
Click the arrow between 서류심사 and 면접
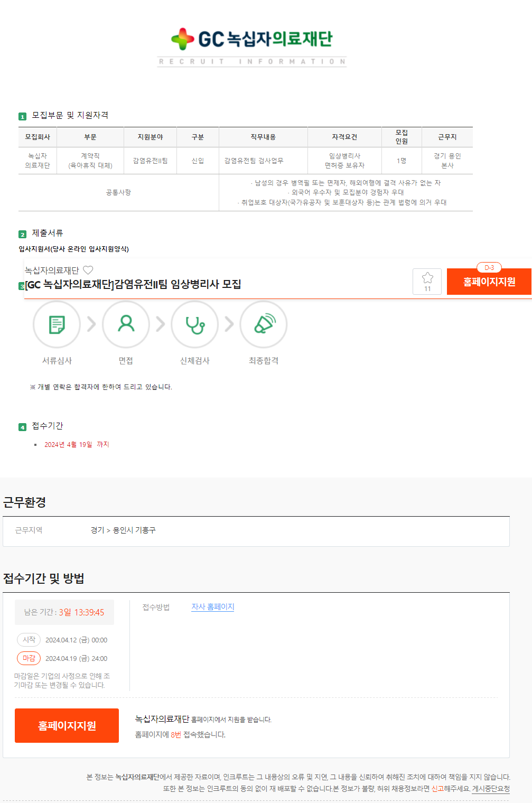(x=91, y=324)
